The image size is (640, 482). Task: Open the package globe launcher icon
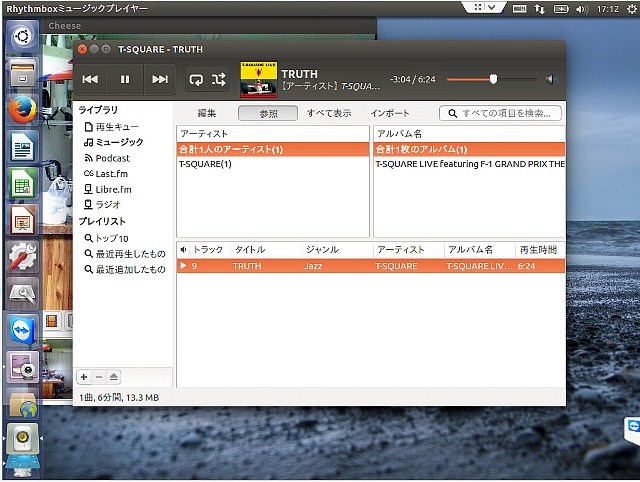click(22, 404)
